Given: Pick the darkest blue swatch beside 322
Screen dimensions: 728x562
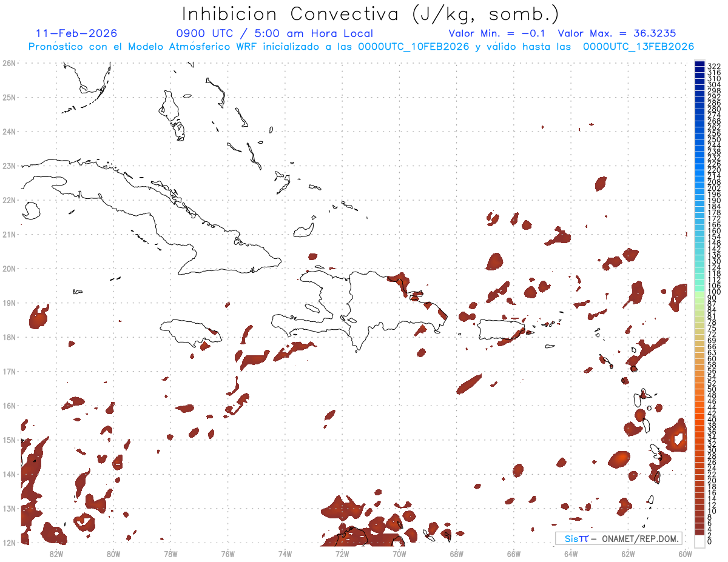Looking at the screenshot, I should pos(699,65).
